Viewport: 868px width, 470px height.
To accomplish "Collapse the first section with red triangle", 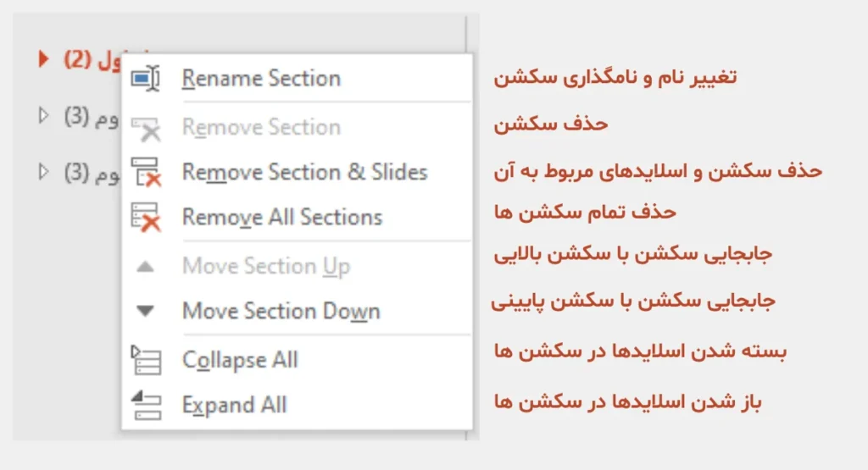I will [44, 60].
